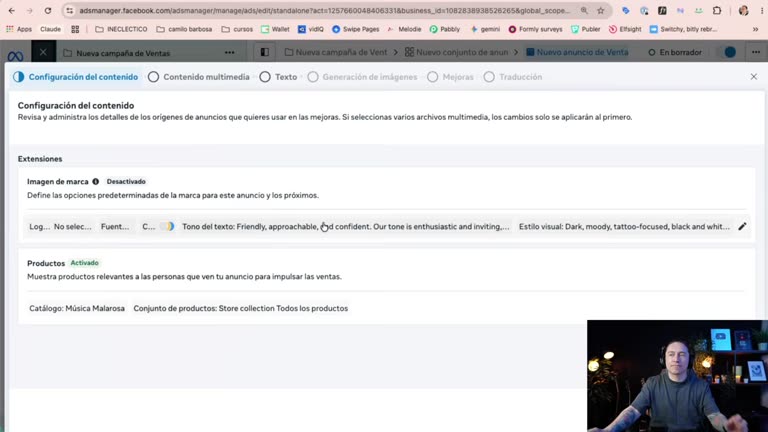Open Claude bookmark
The height and width of the screenshot is (432, 768).
point(50,29)
